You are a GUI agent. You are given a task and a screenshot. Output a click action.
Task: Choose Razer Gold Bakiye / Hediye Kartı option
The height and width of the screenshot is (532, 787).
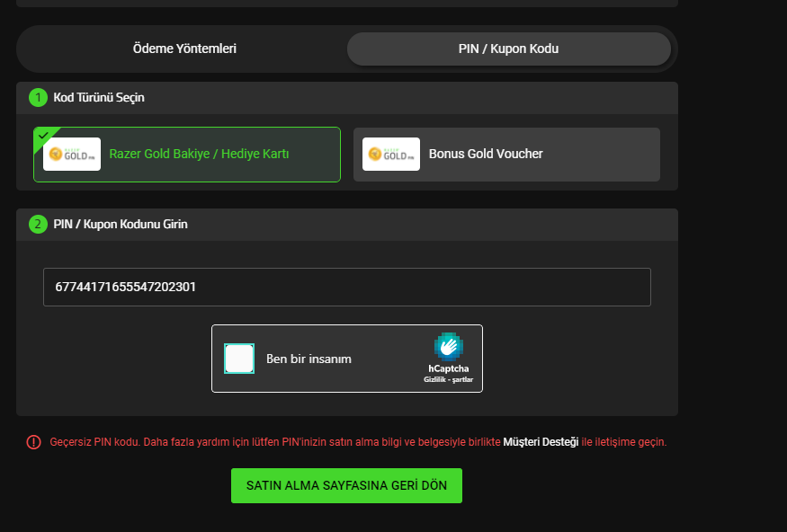(187, 155)
